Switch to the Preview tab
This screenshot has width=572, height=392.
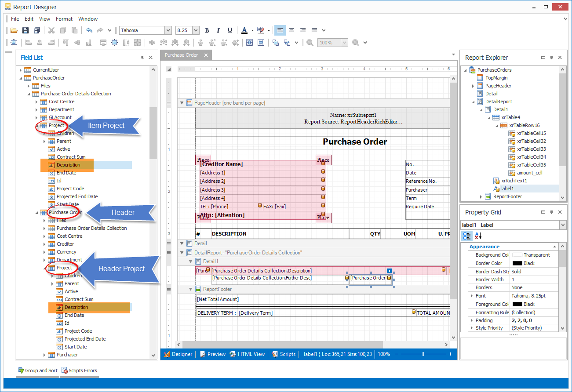coord(212,354)
